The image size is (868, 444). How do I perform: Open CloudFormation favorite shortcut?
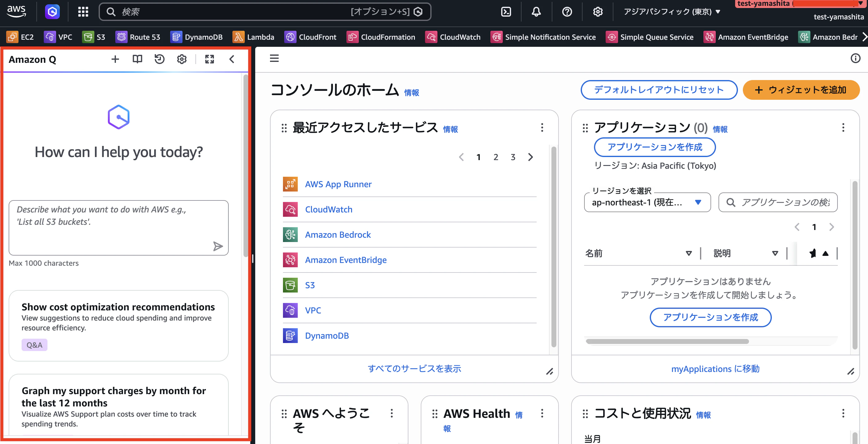point(381,37)
